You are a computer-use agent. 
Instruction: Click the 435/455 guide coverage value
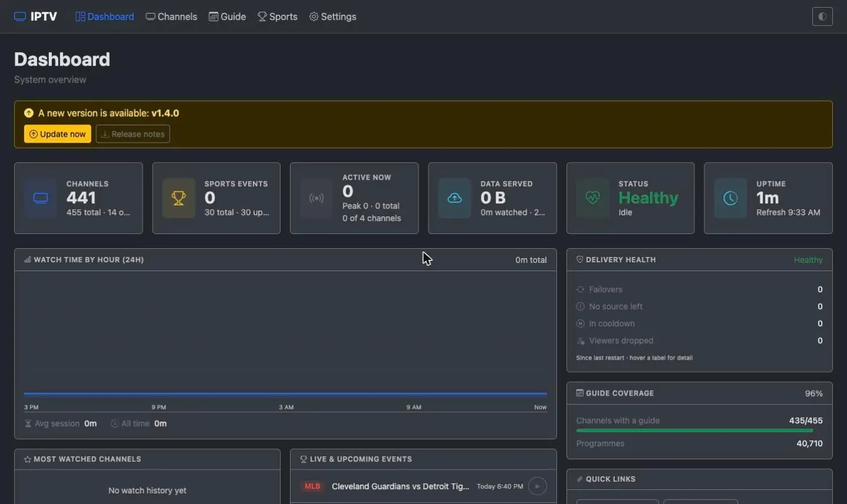tap(806, 420)
